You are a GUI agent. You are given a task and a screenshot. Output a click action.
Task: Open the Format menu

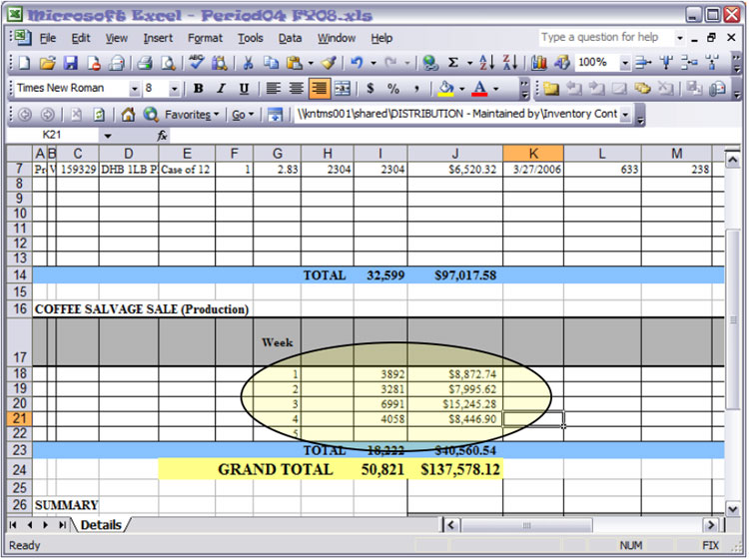tap(205, 38)
